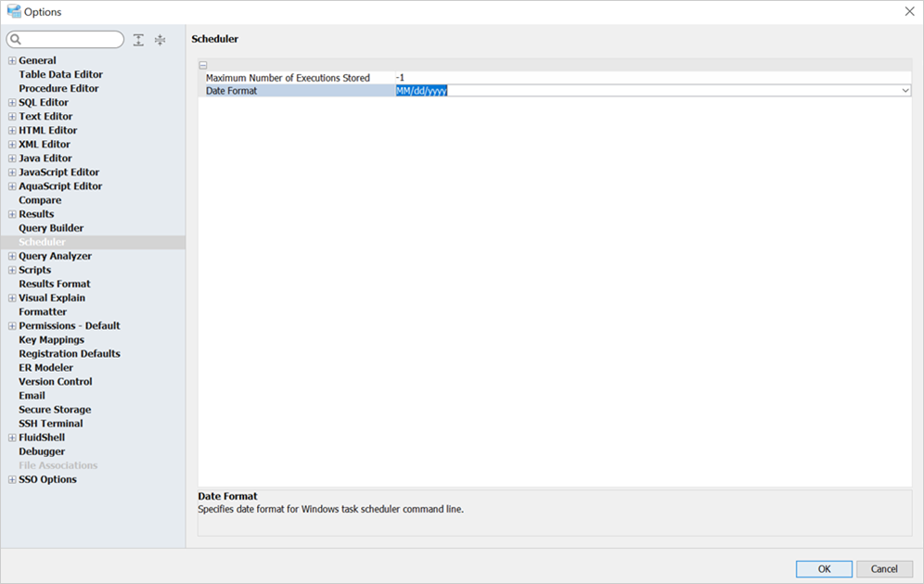
Task: Open the Results Format options page
Action: 55,284
